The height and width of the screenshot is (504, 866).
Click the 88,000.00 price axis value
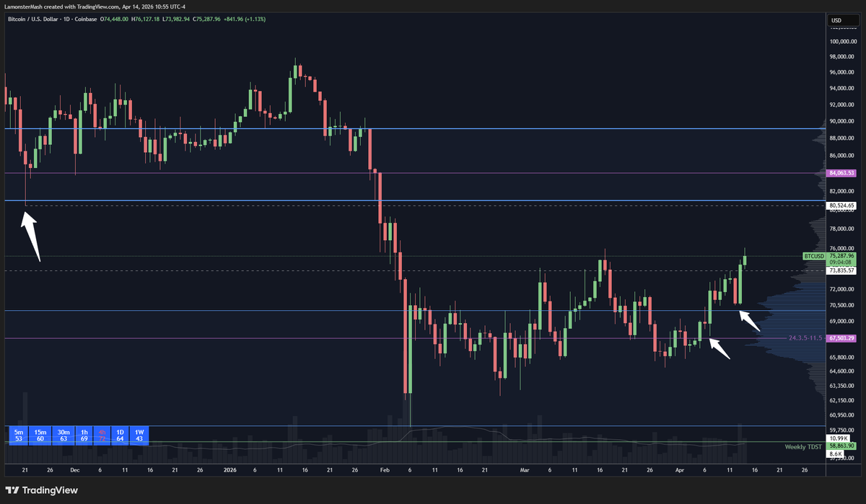coord(843,138)
